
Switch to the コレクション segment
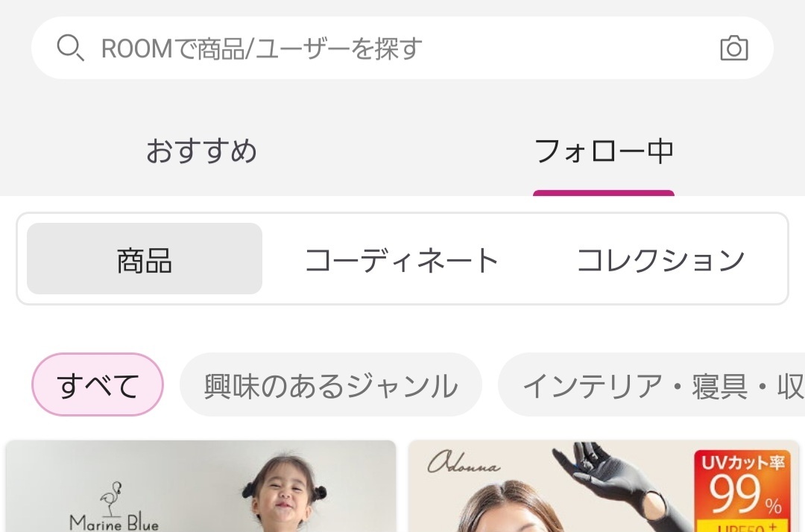pyautogui.click(x=660, y=259)
